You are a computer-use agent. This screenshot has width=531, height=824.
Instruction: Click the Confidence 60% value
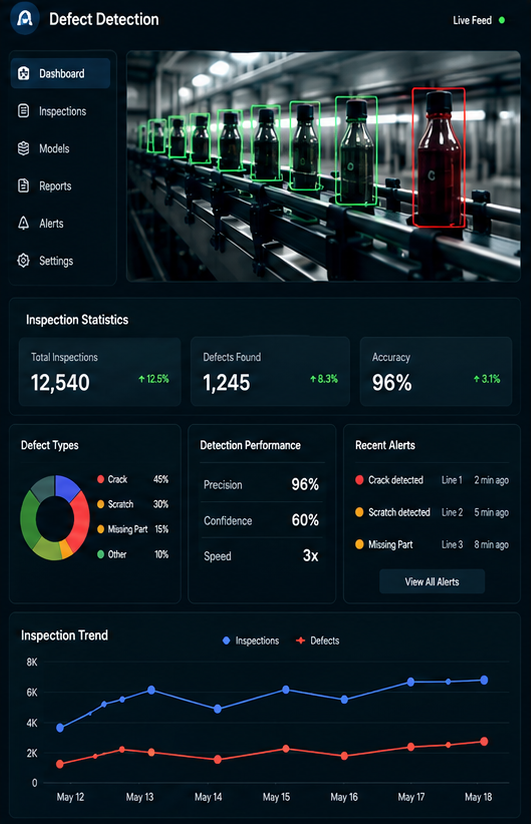pyautogui.click(x=305, y=520)
